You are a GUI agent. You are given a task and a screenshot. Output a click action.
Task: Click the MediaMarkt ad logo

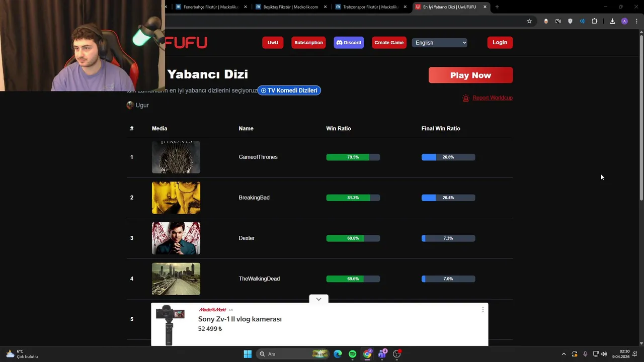point(212,310)
